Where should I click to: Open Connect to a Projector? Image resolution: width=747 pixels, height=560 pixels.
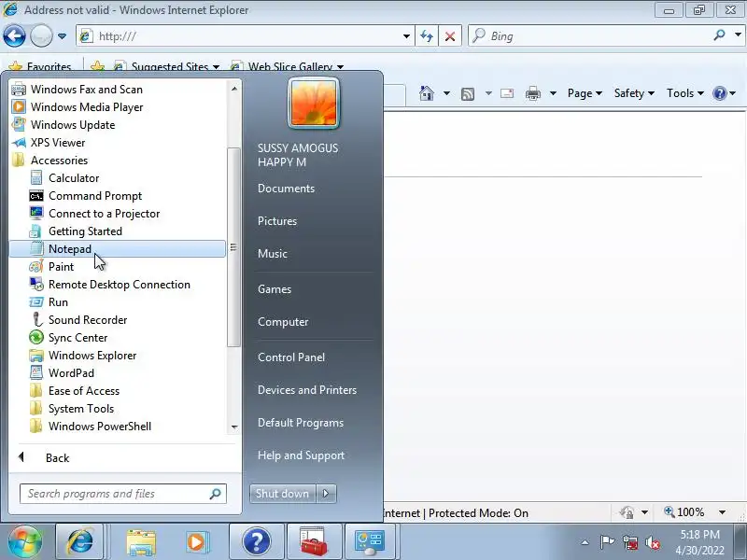point(94,214)
